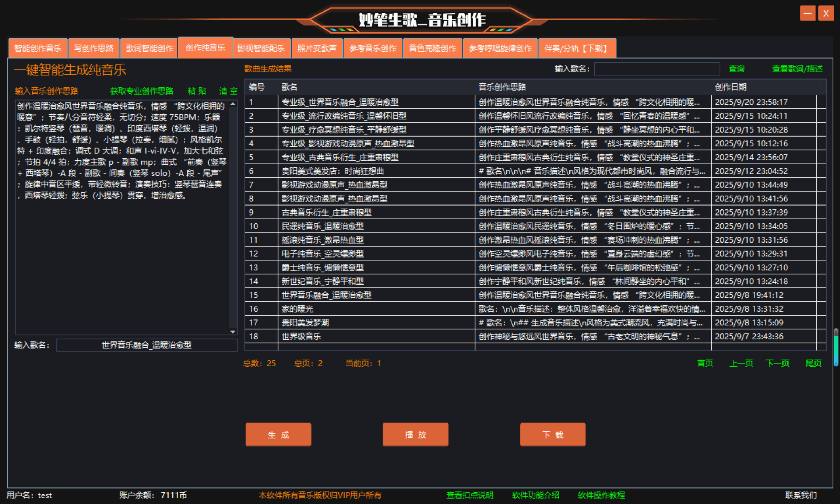
Task: Open 查看歌词/描述 to view lyrics
Action: click(x=797, y=69)
